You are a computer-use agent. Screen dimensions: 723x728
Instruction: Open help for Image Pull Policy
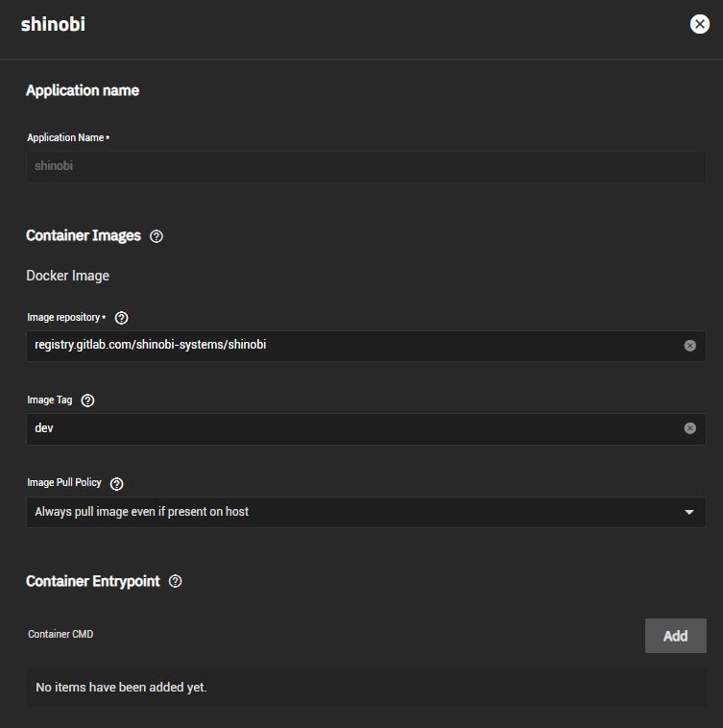pos(117,484)
